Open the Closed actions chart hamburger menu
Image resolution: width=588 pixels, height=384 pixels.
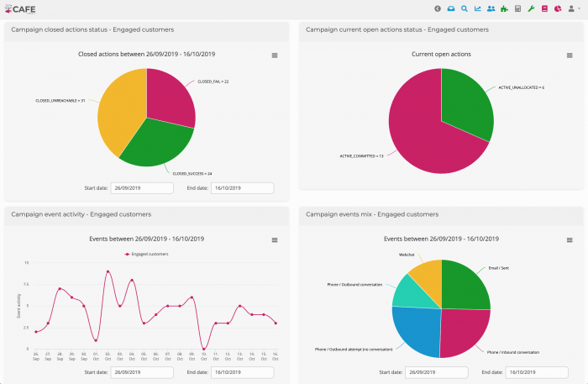(275, 55)
